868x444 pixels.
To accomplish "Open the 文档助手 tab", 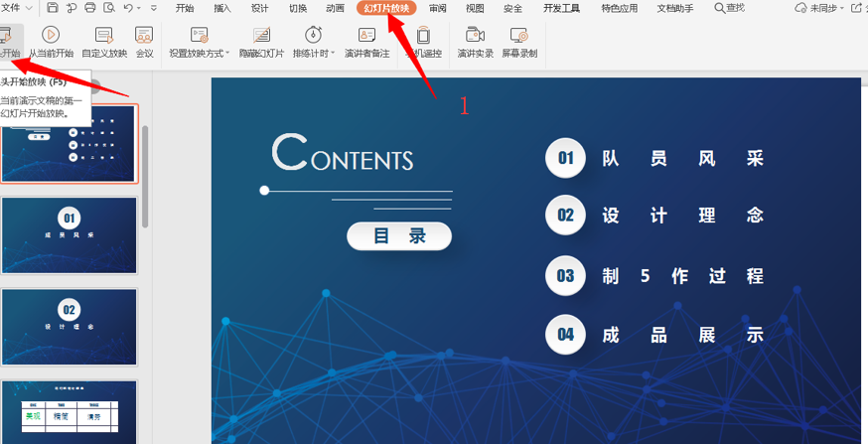I will coord(674,8).
